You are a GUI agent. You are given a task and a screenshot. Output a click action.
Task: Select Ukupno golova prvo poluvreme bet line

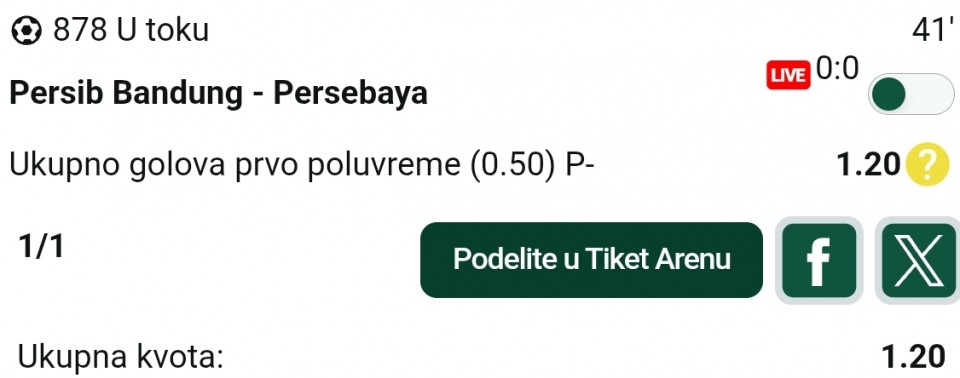pyautogui.click(x=302, y=166)
